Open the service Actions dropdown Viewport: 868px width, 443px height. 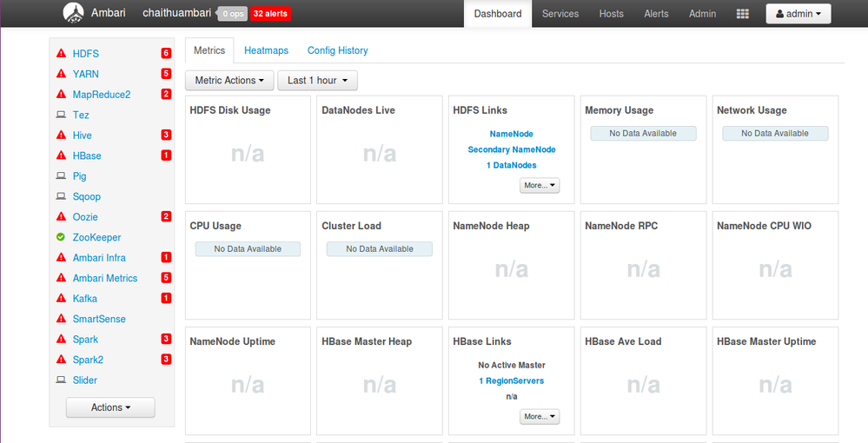[x=110, y=407]
